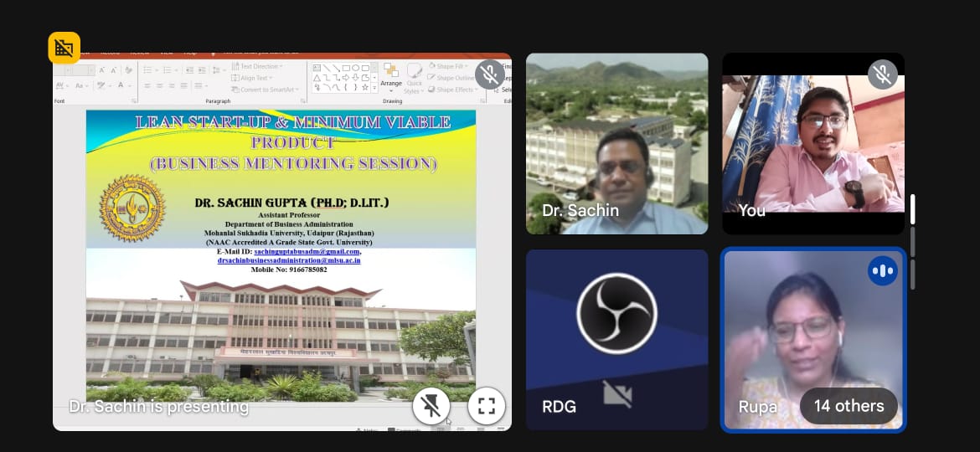
Task: Open Character Spacing (AV) dropdown
Action: pyautogui.click(x=62, y=85)
